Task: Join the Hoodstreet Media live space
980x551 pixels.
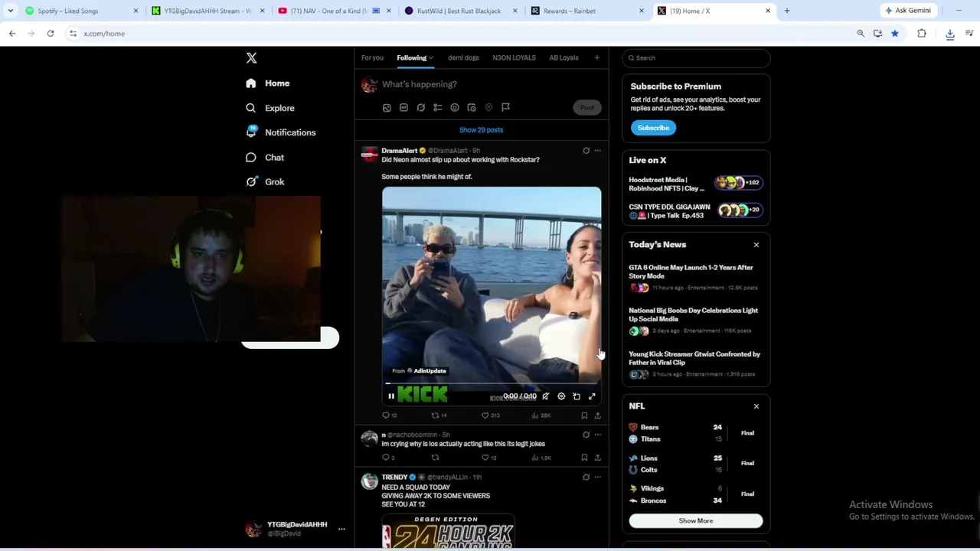Action: (x=695, y=184)
